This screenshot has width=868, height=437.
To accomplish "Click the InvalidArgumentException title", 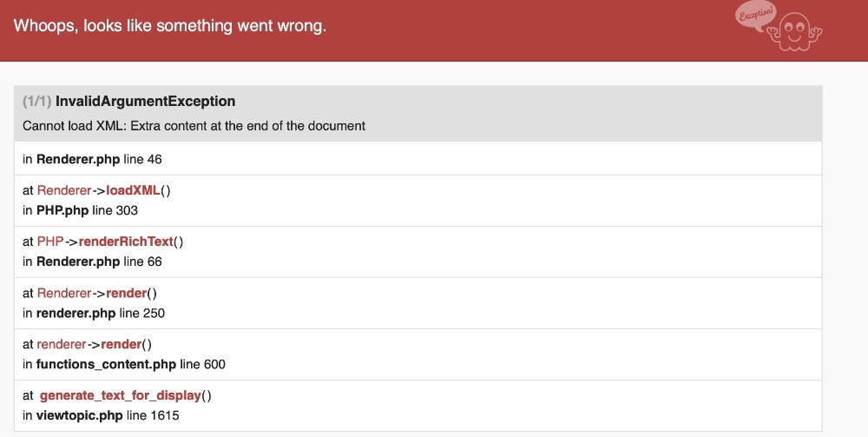I will click(145, 102).
